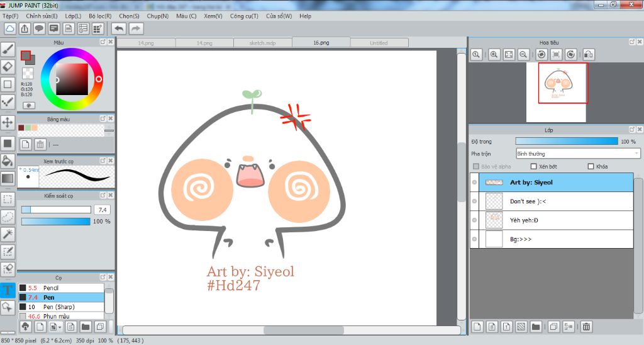This screenshot has width=644, height=345.
Task: Click the share/export icon in top toolbar
Action: click(25, 28)
